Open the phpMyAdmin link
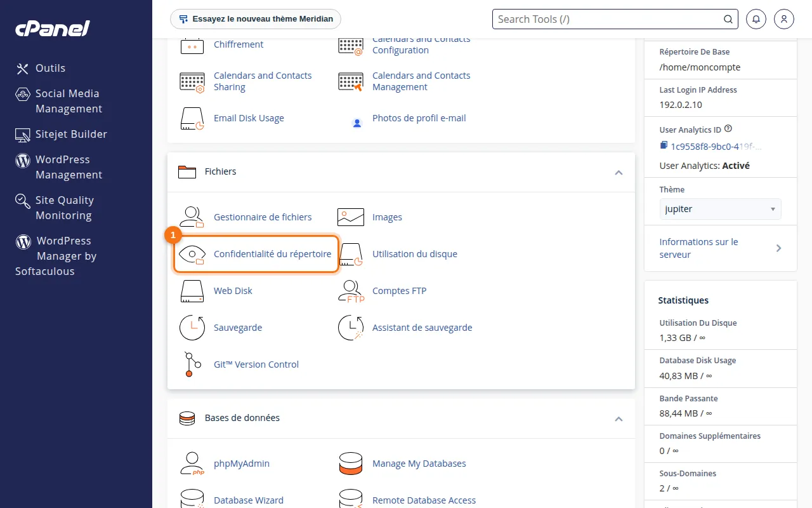 (x=242, y=464)
